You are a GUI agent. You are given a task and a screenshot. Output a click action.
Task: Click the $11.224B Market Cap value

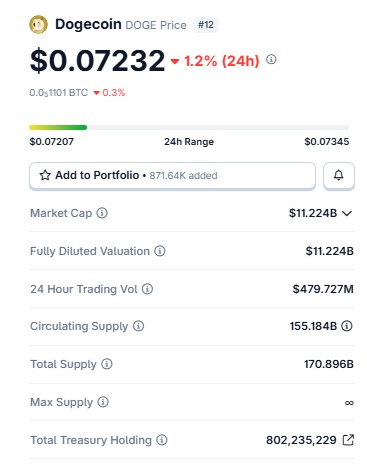point(313,213)
